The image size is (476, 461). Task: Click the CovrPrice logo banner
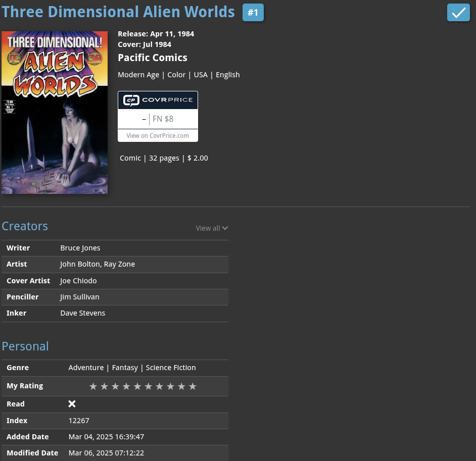pyautogui.click(x=158, y=100)
